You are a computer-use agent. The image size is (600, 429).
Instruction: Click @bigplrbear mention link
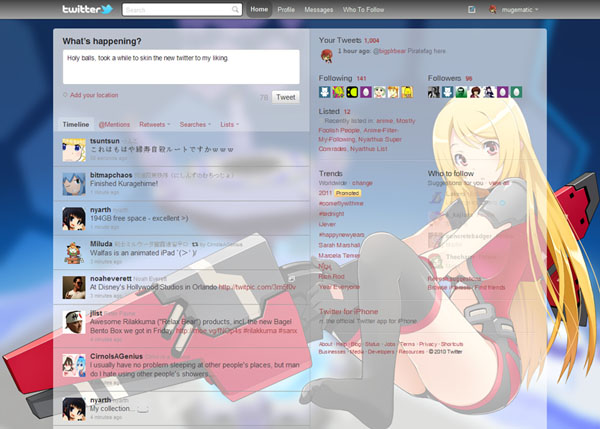389,51
